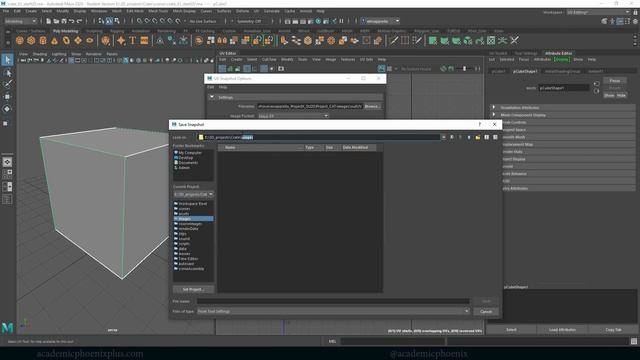640x360 pixels.
Task: Click the Open Scene folder icon
Action: coord(56,21)
